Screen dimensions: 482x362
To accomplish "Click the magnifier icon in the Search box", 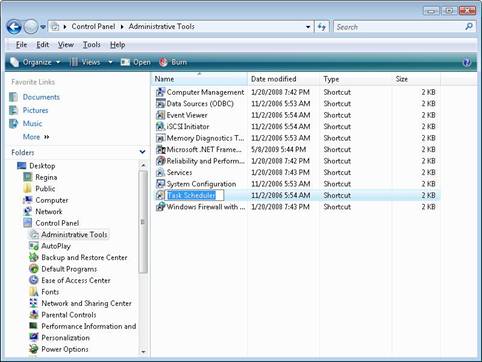I will pyautogui.click(x=469, y=27).
